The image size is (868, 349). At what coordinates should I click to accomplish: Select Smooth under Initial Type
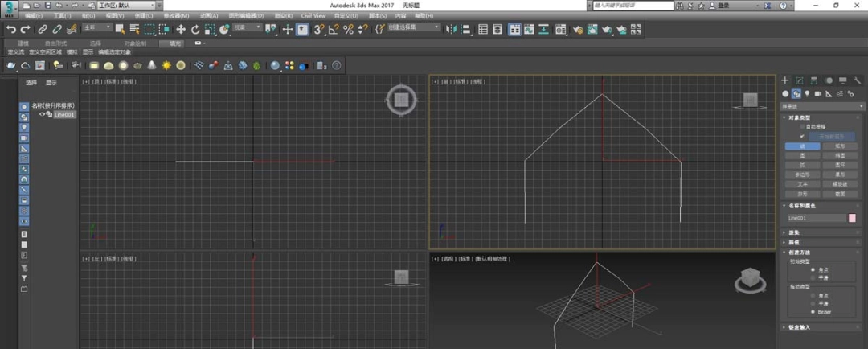point(813,277)
